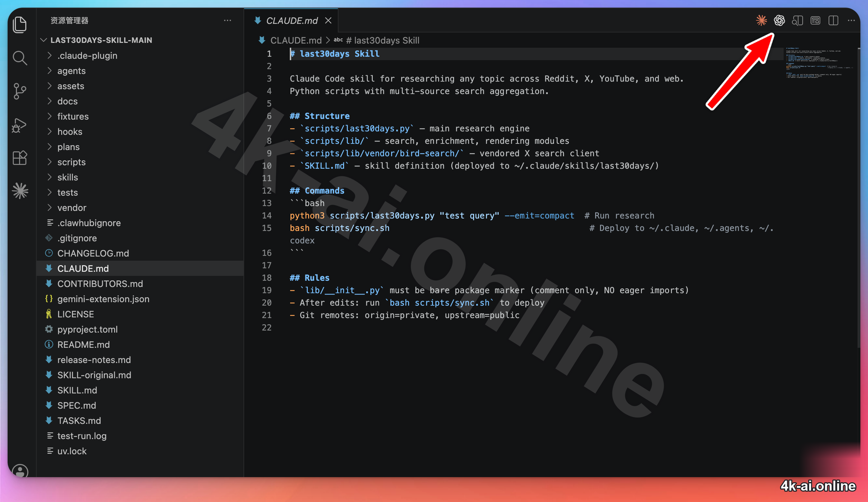868x502 pixels.
Task: Open release-notes.md
Action: (140, 360)
